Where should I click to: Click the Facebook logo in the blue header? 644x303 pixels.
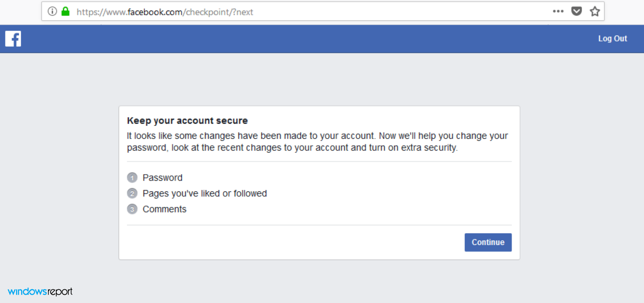pos(13,39)
